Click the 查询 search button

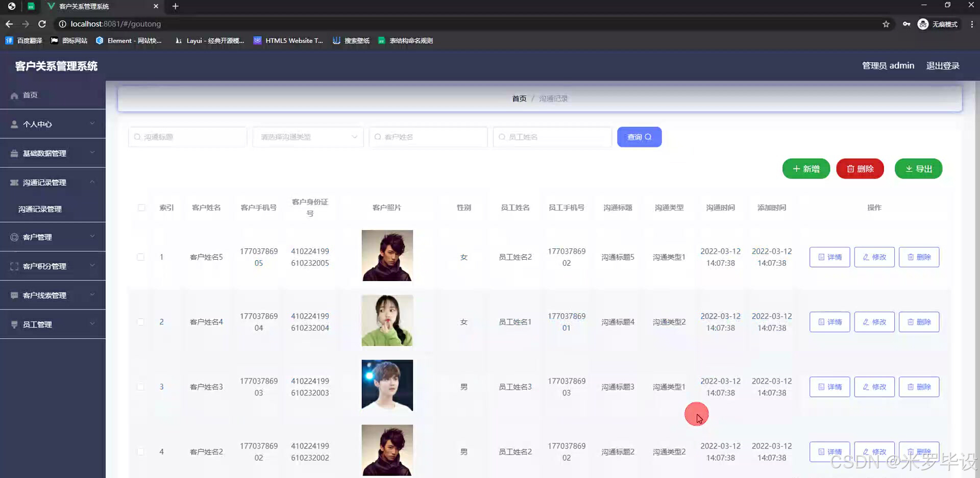point(639,137)
